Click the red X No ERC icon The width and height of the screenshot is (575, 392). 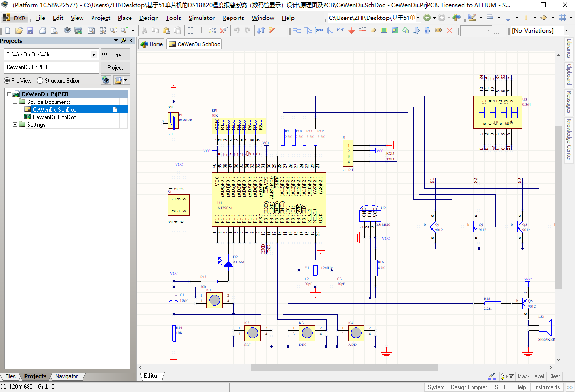coord(450,30)
